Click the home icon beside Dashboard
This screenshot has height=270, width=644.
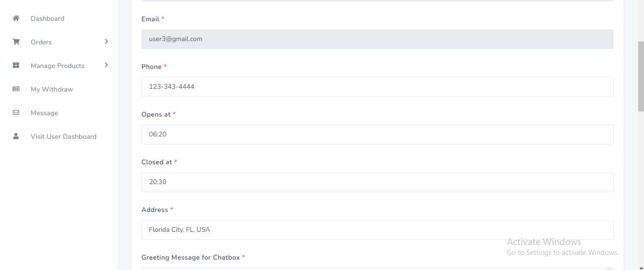(x=16, y=18)
